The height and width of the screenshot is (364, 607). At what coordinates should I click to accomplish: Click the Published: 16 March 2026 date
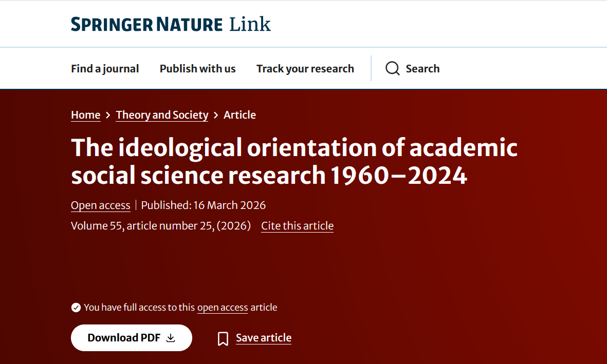[x=204, y=205]
